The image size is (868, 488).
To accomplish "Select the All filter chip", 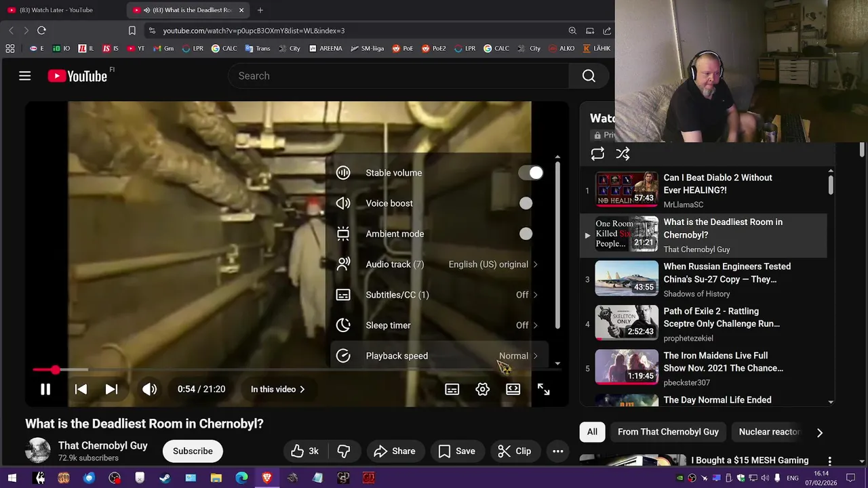I will (592, 432).
